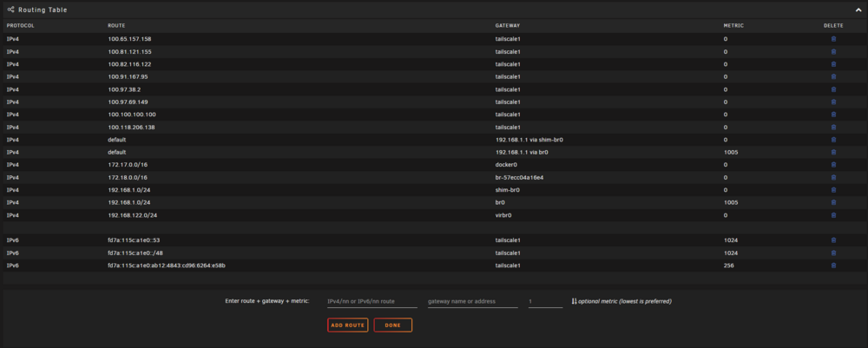Delete the 100.100.100.100 route
Image resolution: width=868 pixels, height=348 pixels.
(x=833, y=115)
